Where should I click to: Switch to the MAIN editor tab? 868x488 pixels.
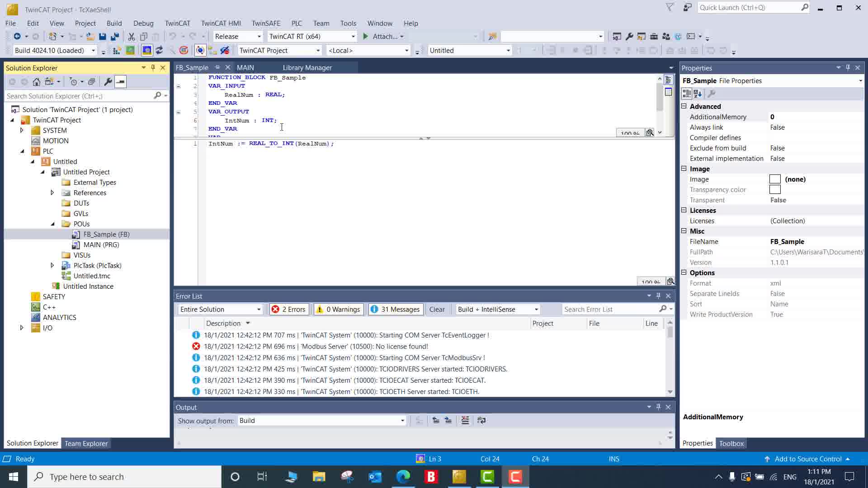point(245,68)
